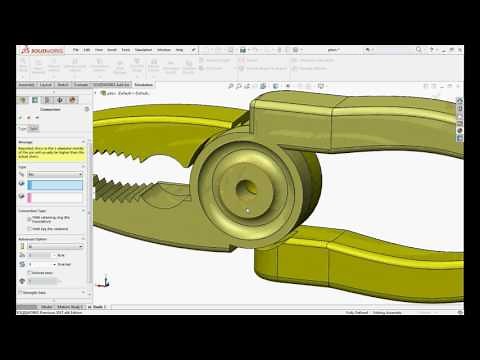Click the help question mark icon
The image size is (480, 360).
coord(432,50)
